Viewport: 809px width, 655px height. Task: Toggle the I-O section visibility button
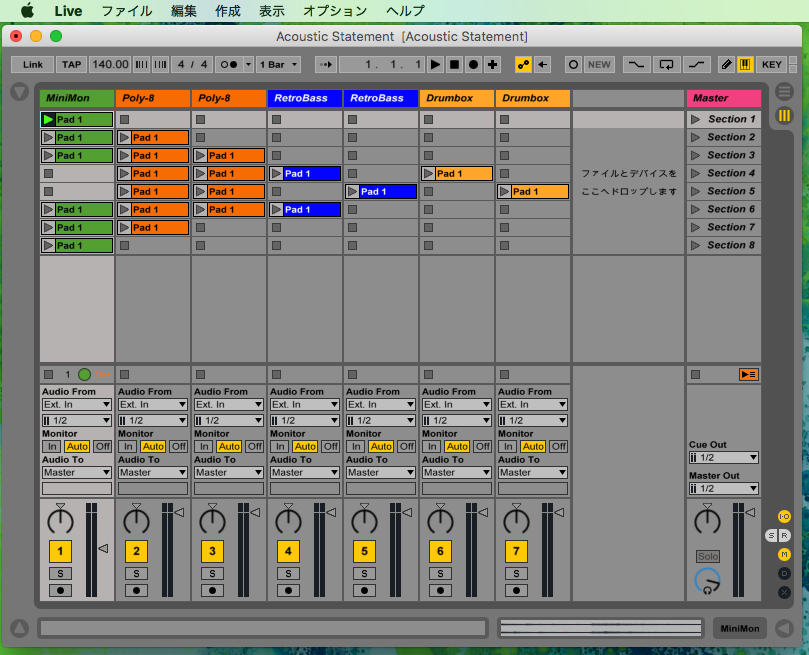click(x=784, y=516)
